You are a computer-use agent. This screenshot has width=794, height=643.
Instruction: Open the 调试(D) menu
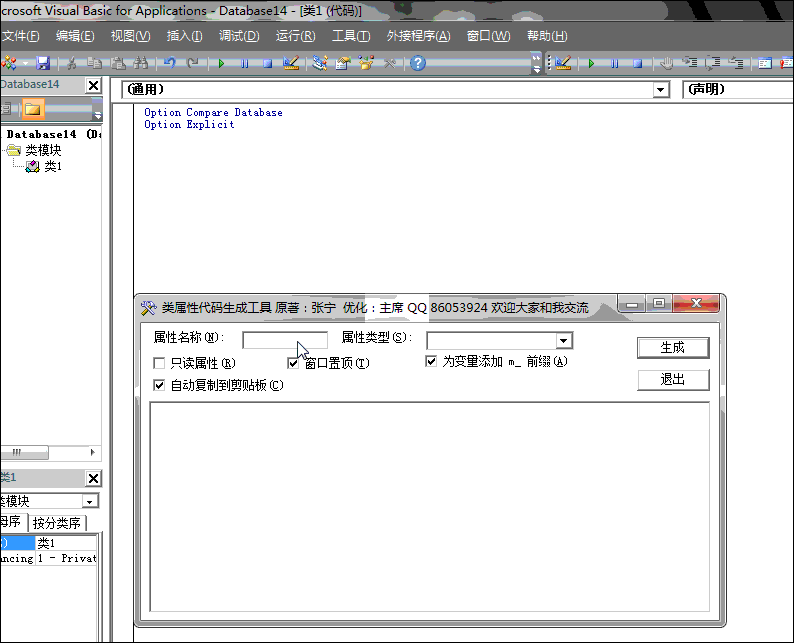(x=239, y=36)
